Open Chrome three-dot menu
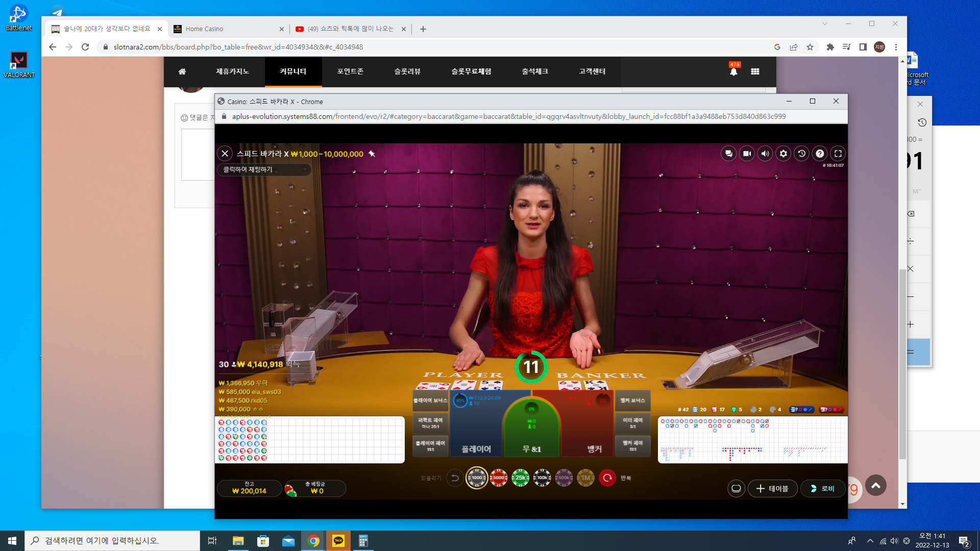This screenshot has width=980, height=551. (896, 47)
